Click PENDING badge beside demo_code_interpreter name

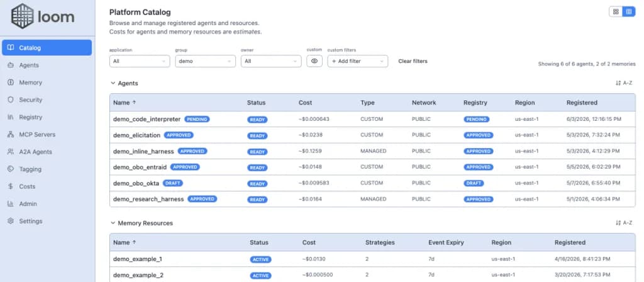pyautogui.click(x=197, y=119)
